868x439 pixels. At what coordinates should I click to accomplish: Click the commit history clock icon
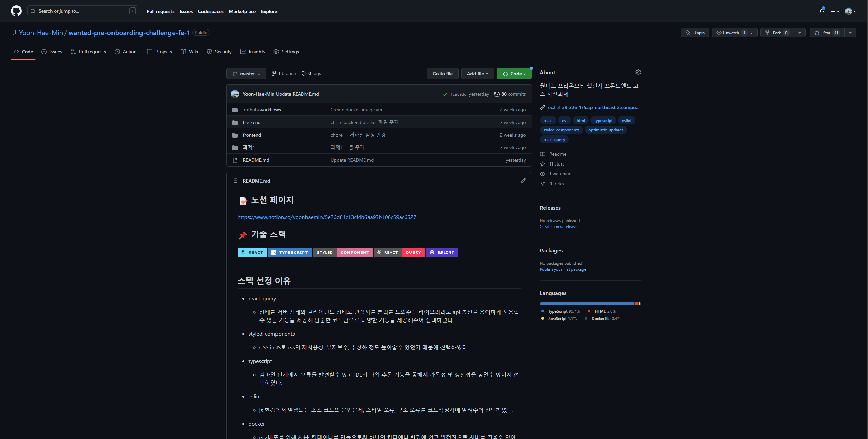(x=497, y=94)
